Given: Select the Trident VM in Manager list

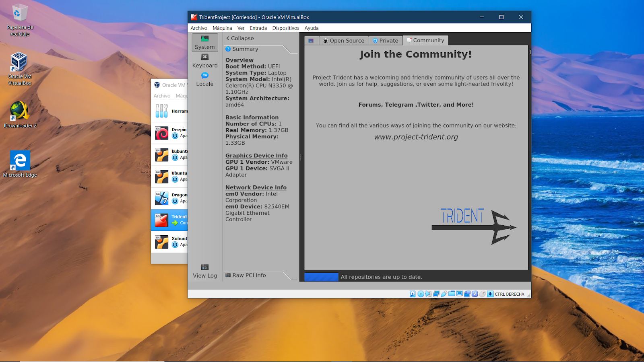Looking at the screenshot, I should click(x=169, y=220).
